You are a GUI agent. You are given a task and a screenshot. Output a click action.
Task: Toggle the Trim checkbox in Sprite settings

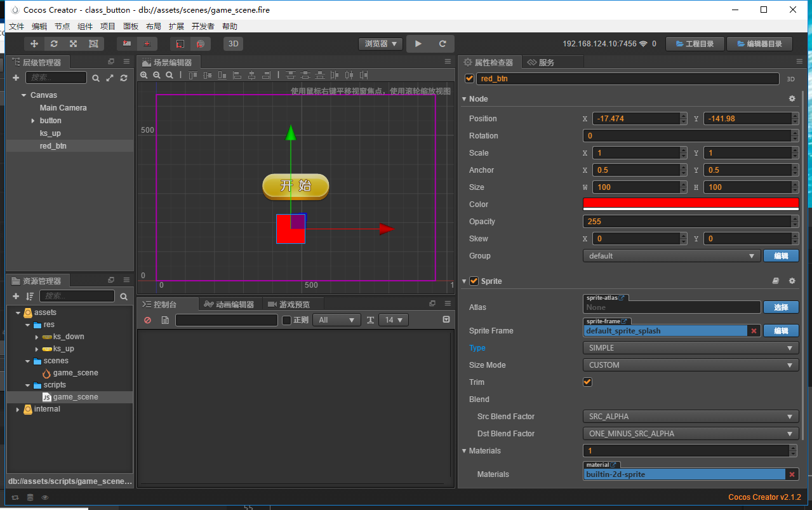pos(587,382)
